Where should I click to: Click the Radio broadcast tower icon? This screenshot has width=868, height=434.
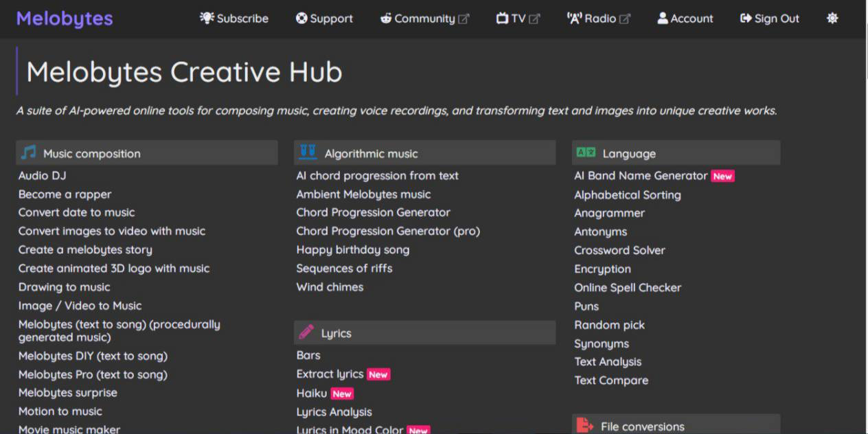(x=574, y=19)
